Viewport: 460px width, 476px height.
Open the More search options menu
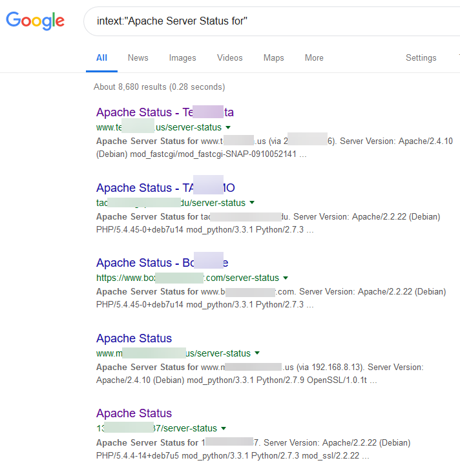tap(314, 57)
